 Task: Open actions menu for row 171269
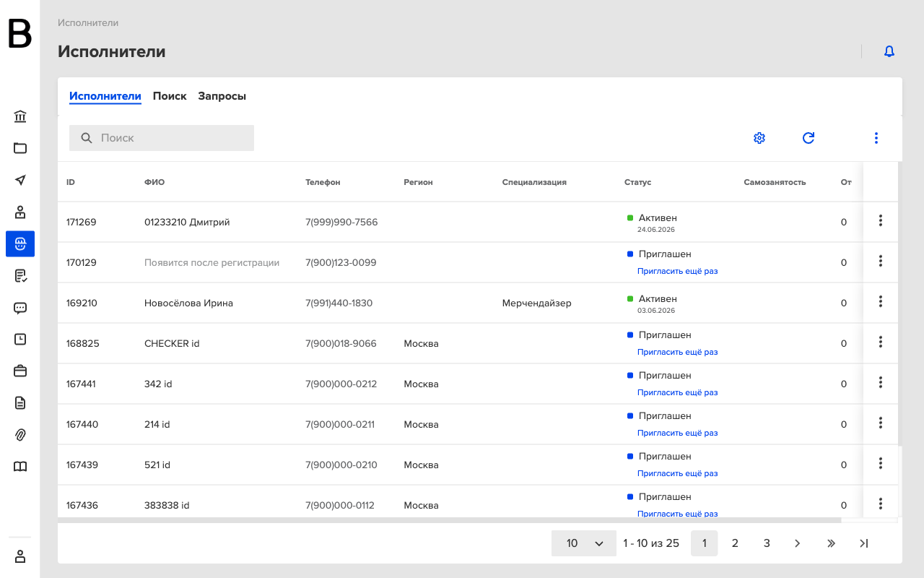coord(881,220)
